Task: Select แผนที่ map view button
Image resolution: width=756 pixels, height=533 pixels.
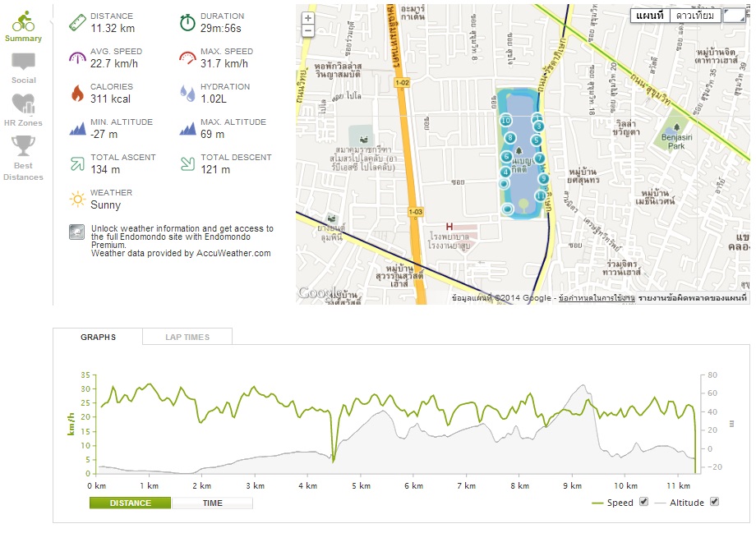Action: [649, 16]
